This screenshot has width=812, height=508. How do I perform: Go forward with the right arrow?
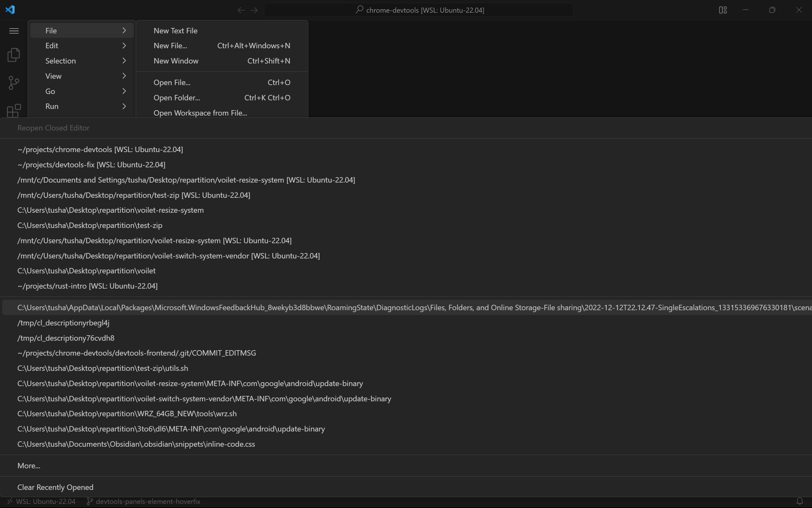(x=254, y=10)
